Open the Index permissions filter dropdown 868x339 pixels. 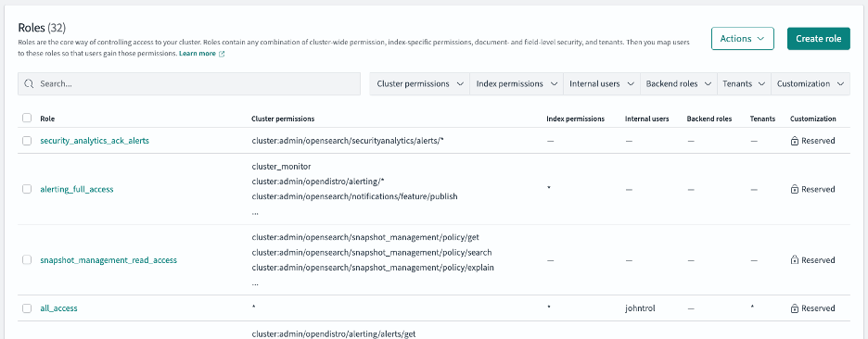[x=517, y=84]
